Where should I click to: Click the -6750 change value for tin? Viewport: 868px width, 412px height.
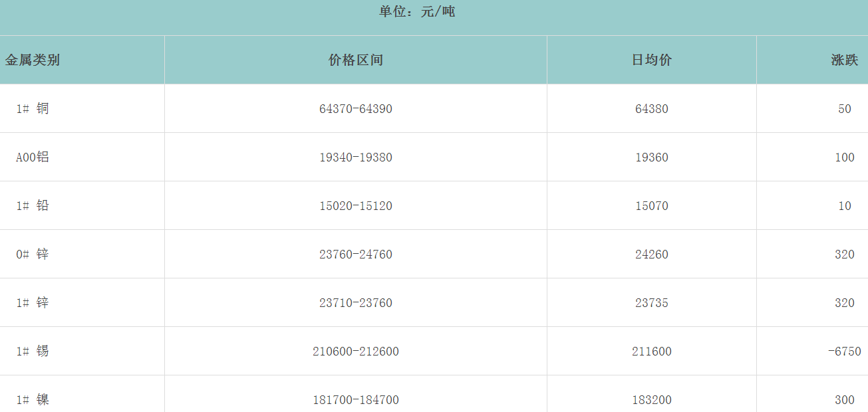click(x=844, y=352)
